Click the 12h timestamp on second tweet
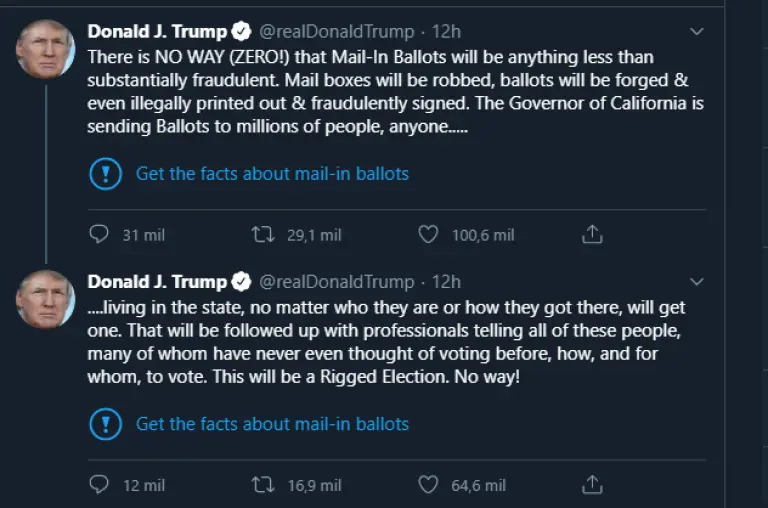768x508 pixels. click(x=446, y=281)
